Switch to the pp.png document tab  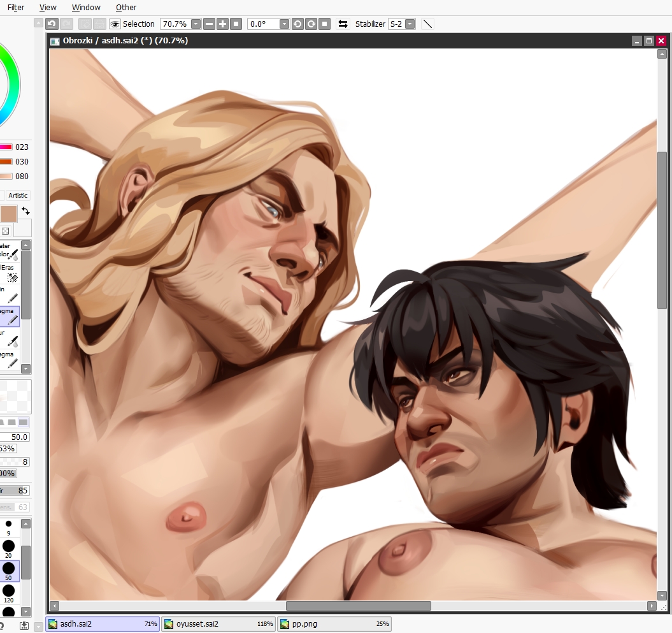tap(334, 623)
